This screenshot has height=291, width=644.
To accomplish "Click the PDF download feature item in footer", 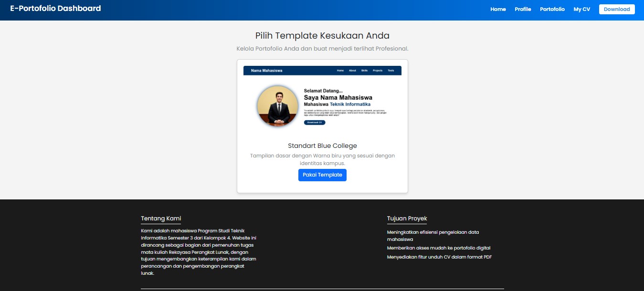I will 439,257.
